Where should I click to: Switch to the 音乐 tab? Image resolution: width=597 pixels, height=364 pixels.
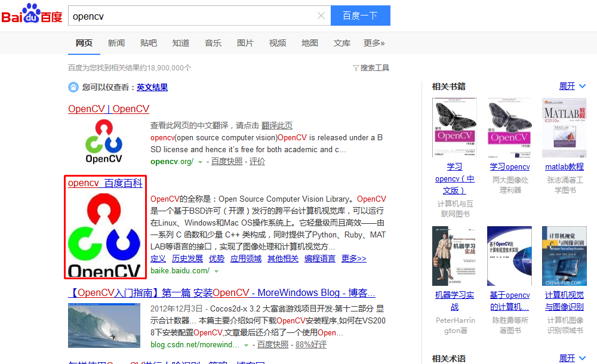(213, 43)
